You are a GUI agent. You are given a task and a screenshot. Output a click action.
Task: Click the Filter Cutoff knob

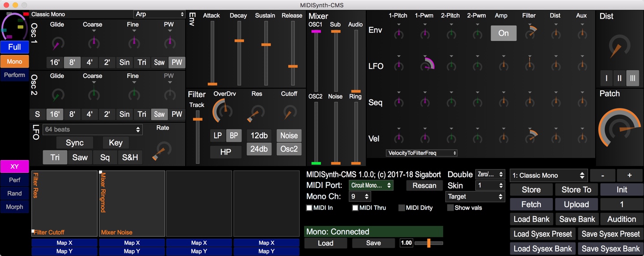289,112
